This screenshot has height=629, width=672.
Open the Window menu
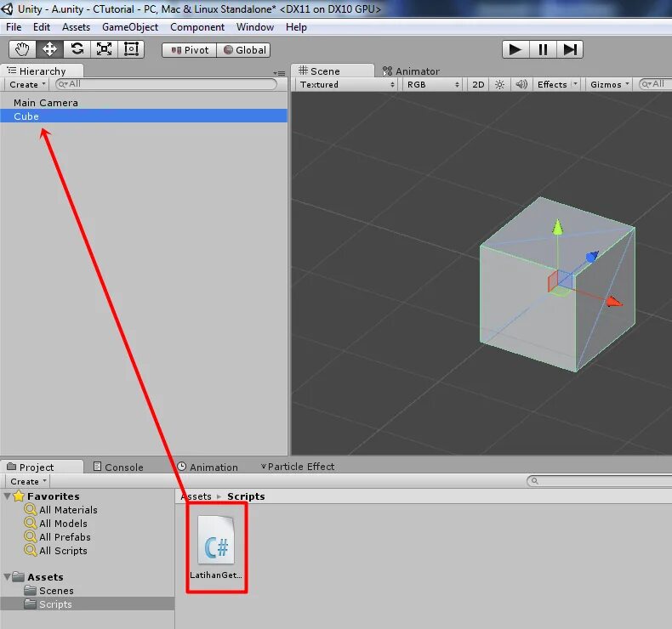255,27
